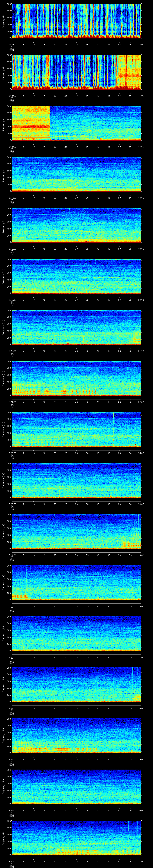Click the spectrogram panel starting at 2:14:00
153x868 pixels.
tap(77, 21)
